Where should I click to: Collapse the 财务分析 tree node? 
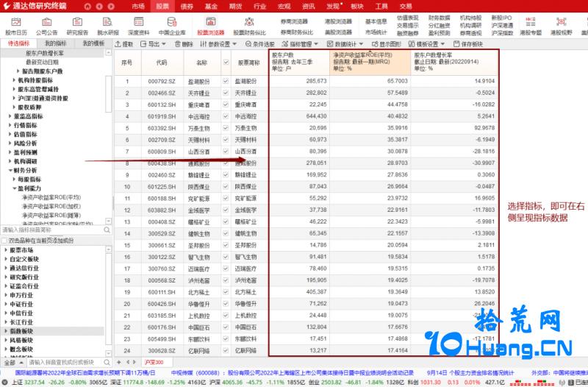point(10,170)
